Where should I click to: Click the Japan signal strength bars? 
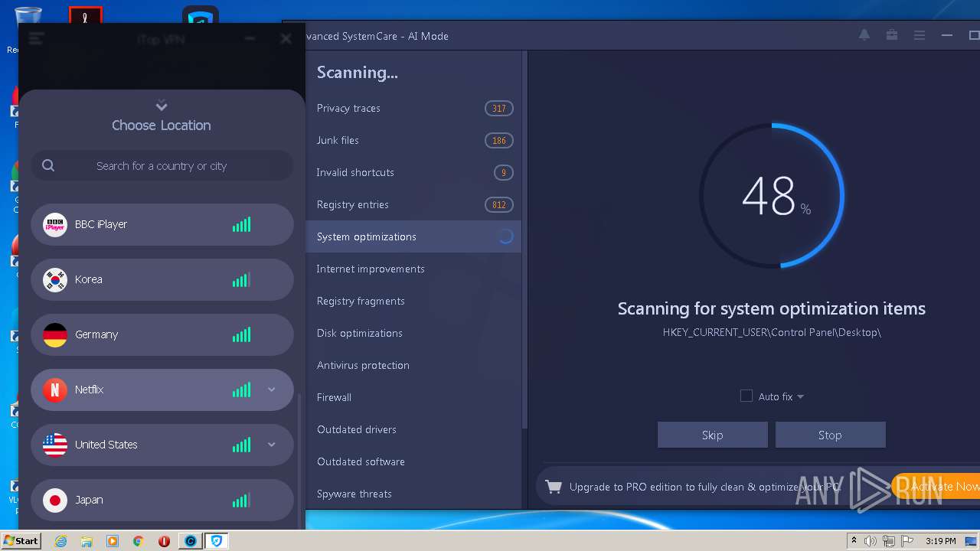(241, 500)
